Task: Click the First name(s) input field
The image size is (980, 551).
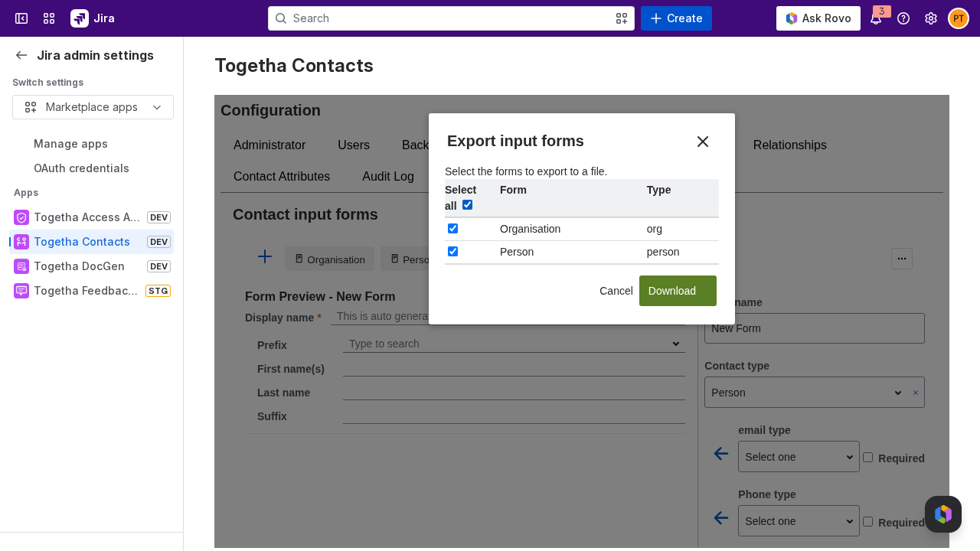Action: tap(514, 369)
